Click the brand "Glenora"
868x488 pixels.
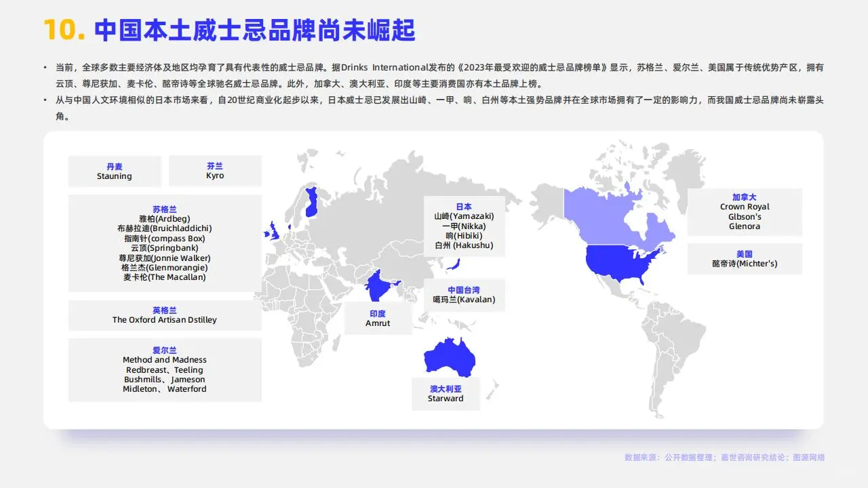(x=745, y=226)
